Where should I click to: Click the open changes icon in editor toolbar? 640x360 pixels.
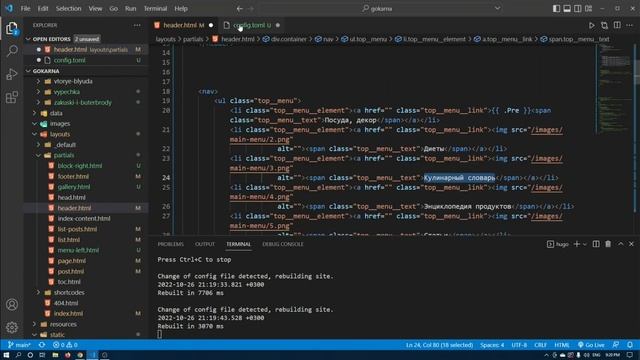604,25
